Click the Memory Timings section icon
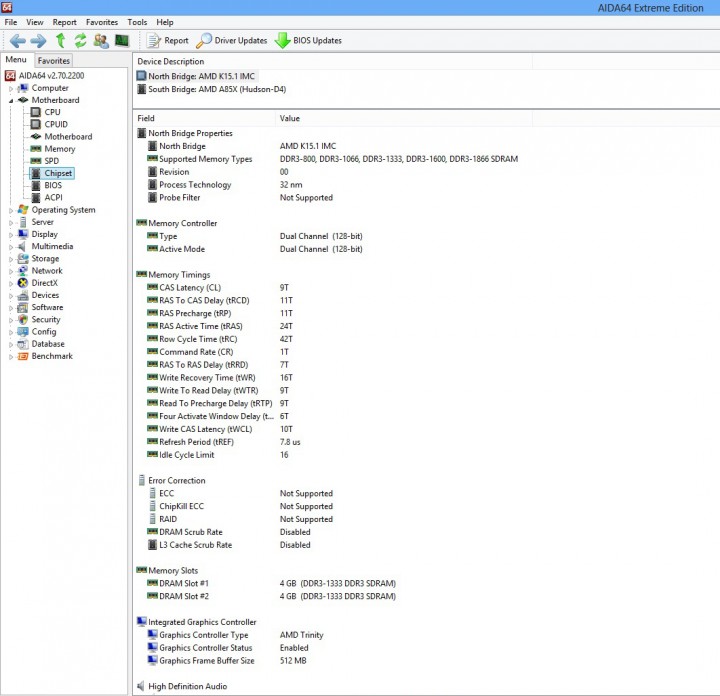 141,275
